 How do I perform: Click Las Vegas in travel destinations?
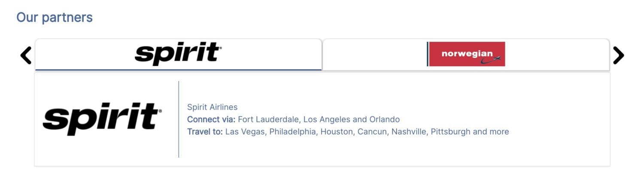(x=245, y=131)
